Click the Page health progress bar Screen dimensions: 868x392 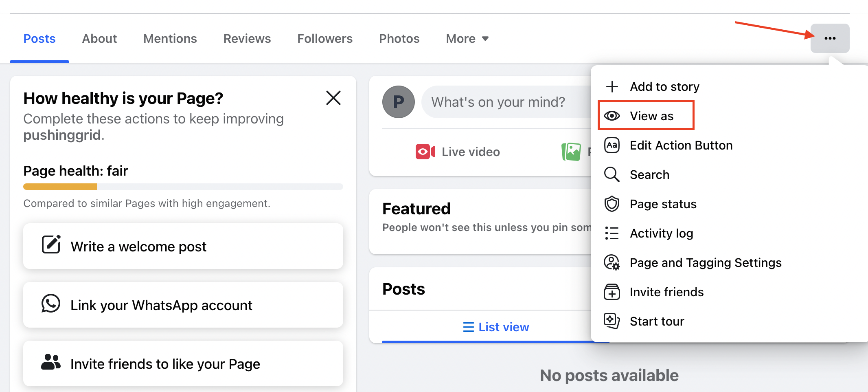click(x=183, y=187)
